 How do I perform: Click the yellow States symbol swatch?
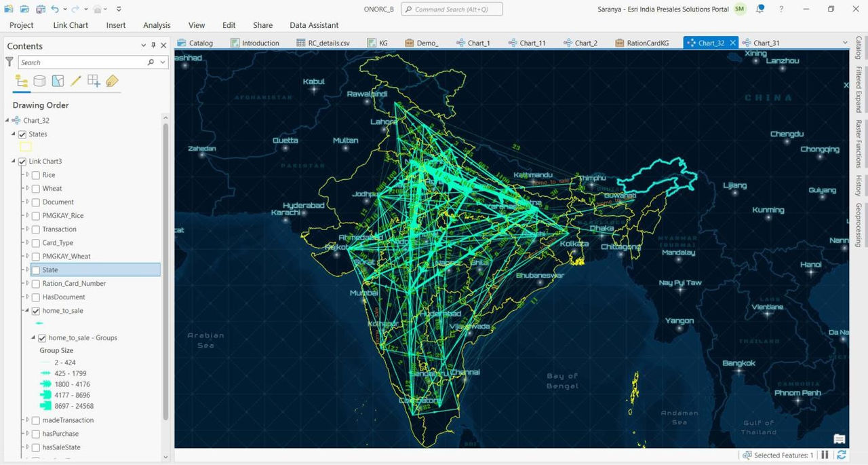(26, 147)
